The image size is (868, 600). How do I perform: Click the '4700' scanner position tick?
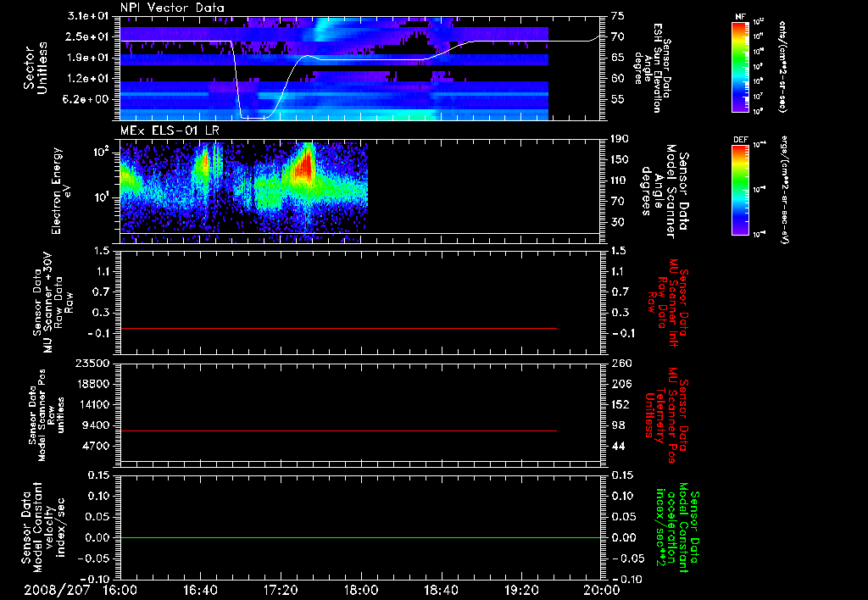tap(95, 446)
